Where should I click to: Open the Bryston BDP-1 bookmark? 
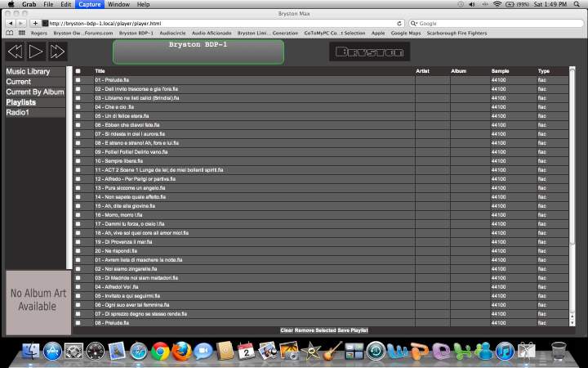coord(136,33)
